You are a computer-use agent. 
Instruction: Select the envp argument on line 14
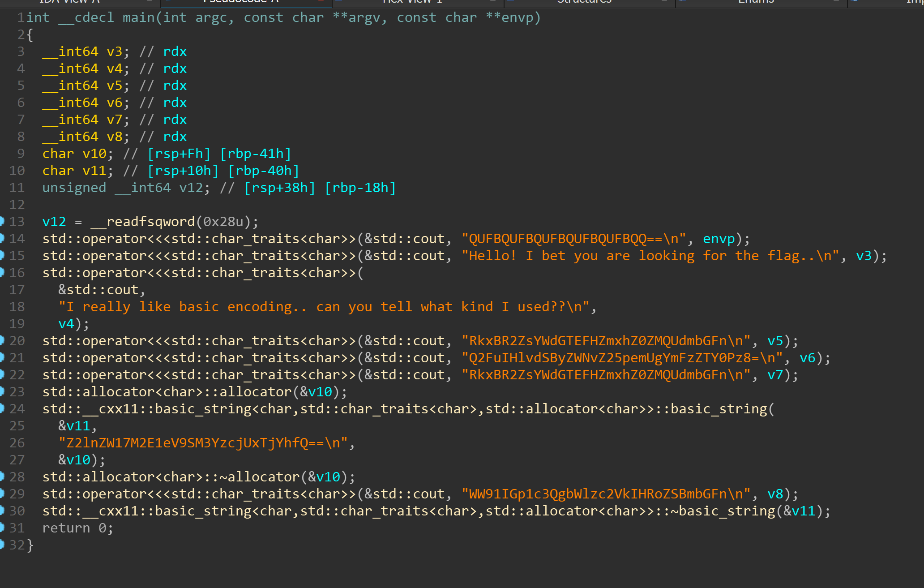pos(719,239)
